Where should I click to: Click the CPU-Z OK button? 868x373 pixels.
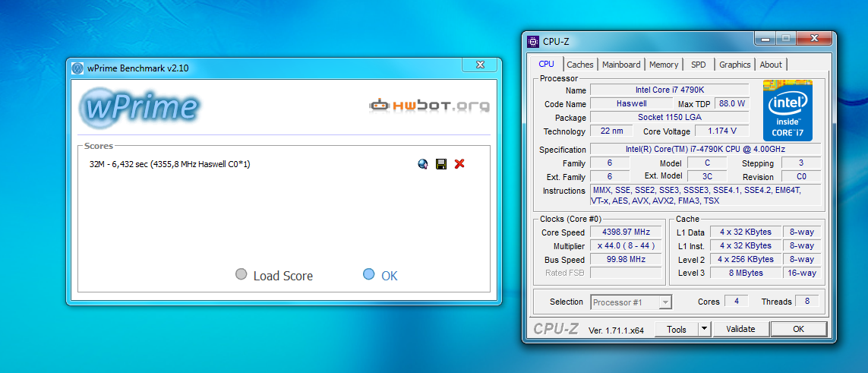[x=798, y=329]
